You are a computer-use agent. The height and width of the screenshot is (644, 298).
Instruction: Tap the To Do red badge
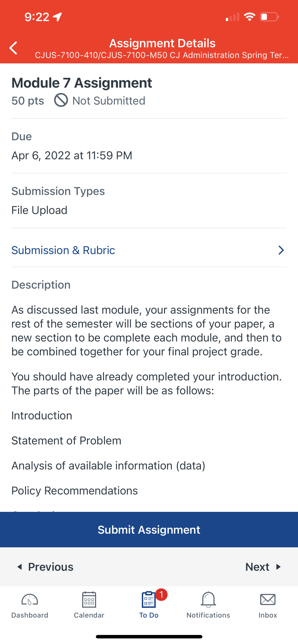coord(161,595)
